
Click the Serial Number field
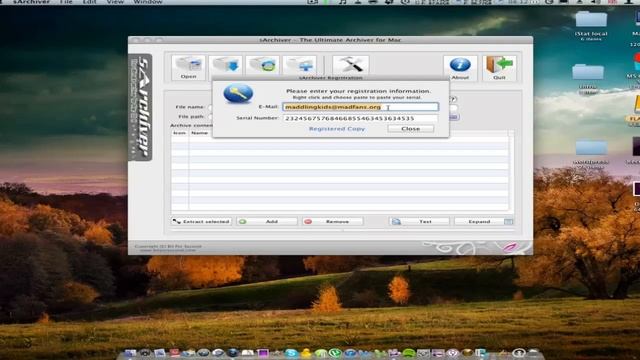(360, 118)
